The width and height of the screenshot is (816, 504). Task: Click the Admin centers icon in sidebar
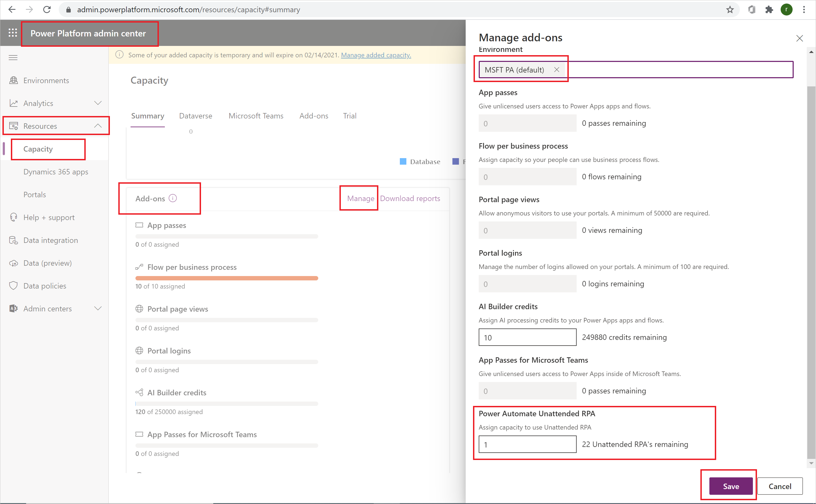pyautogui.click(x=13, y=308)
